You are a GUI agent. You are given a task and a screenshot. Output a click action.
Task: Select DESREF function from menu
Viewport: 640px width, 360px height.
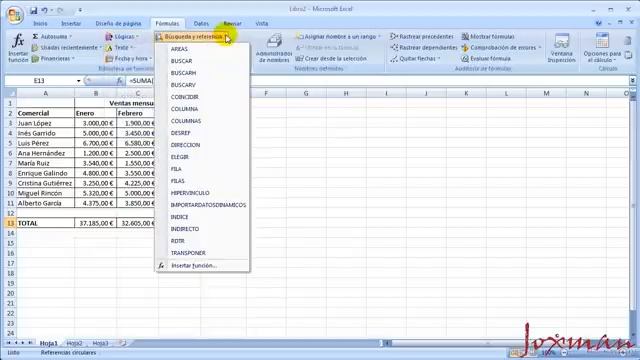[x=203, y=133]
